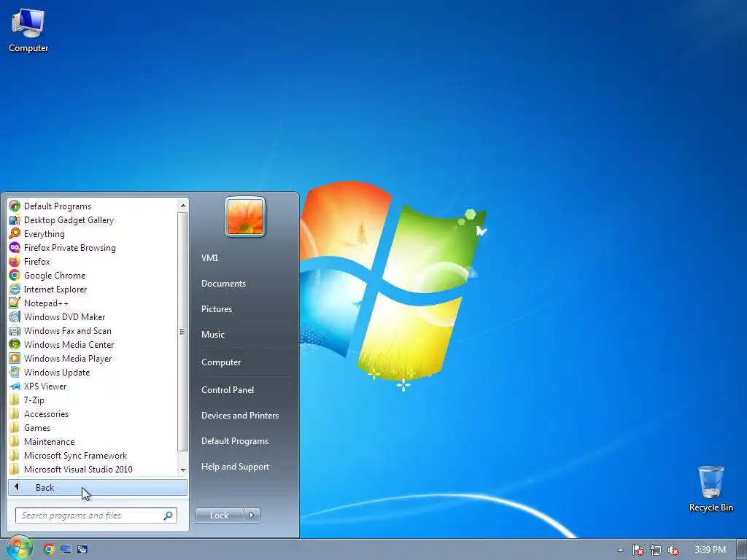Image resolution: width=747 pixels, height=560 pixels.
Task: Click the 3:39 PM clock
Action: coord(710,550)
